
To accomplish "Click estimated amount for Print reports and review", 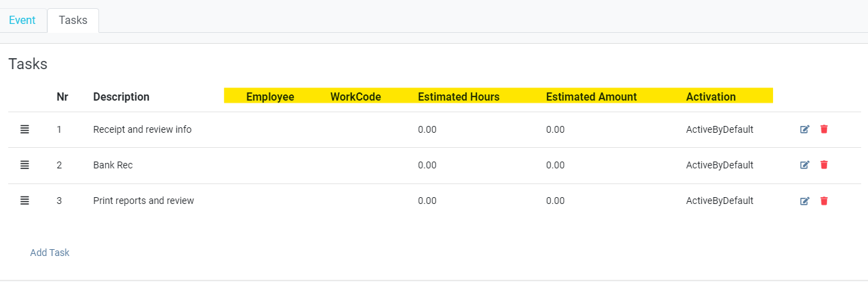I will pos(555,201).
